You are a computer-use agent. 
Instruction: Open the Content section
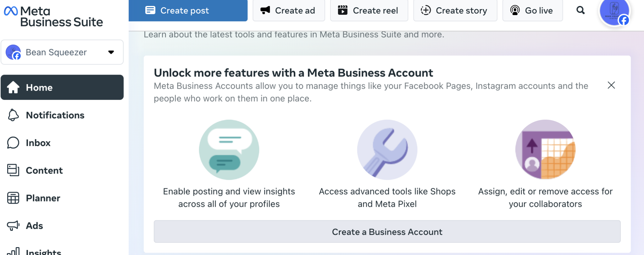point(44,170)
